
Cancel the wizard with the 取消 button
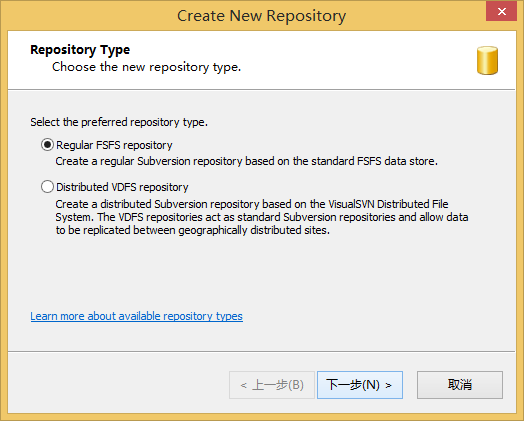(x=460, y=385)
